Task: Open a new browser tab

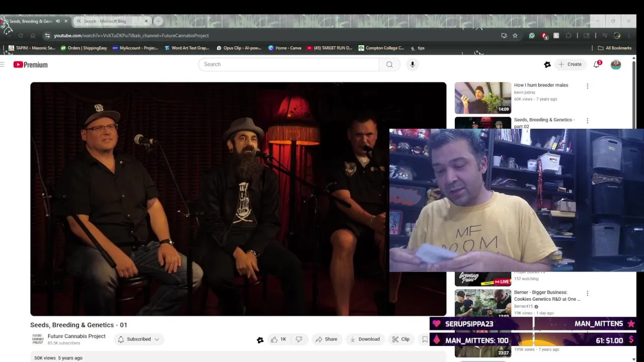Action: click(x=158, y=21)
